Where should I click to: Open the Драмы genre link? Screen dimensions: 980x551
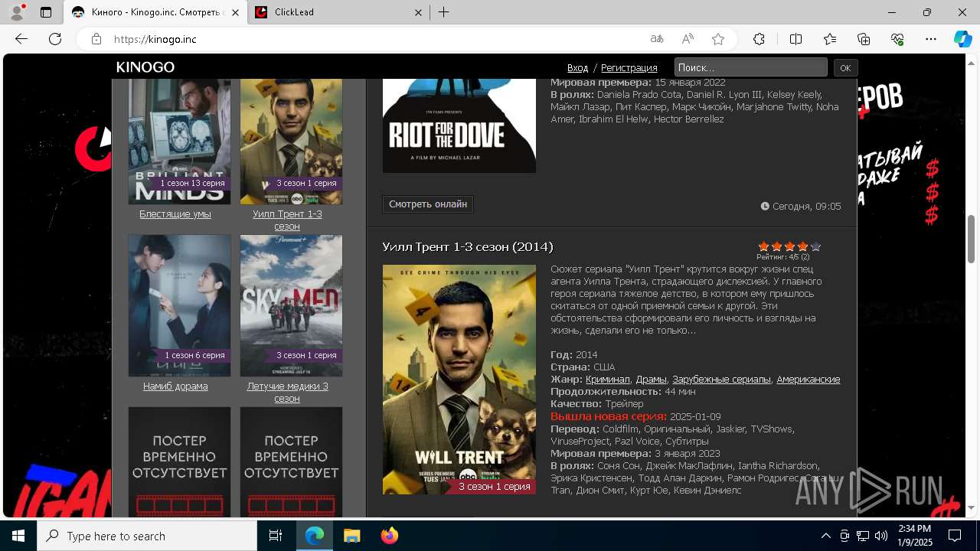point(652,380)
